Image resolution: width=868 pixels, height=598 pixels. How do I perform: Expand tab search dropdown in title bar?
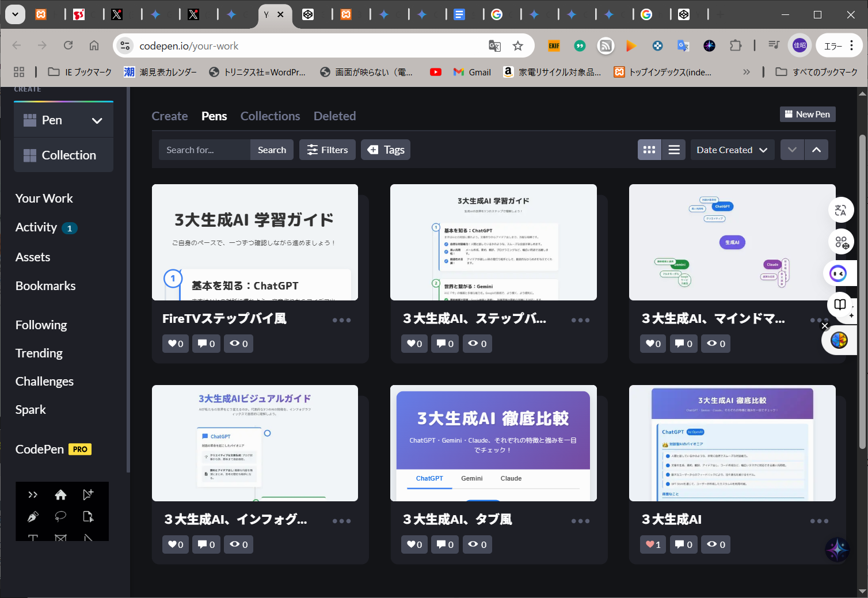click(15, 14)
